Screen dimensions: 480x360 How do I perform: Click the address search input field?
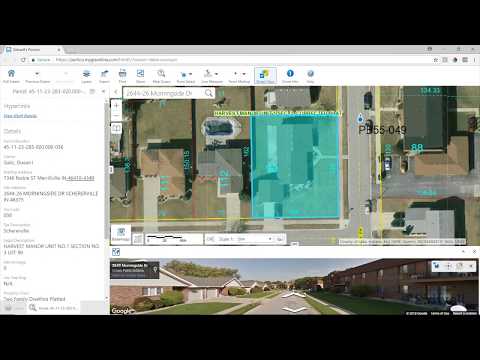163,93
